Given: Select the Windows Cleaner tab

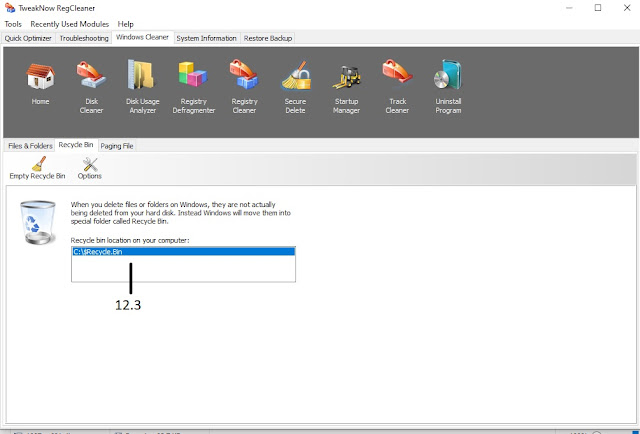Looking at the screenshot, I should click(142, 37).
